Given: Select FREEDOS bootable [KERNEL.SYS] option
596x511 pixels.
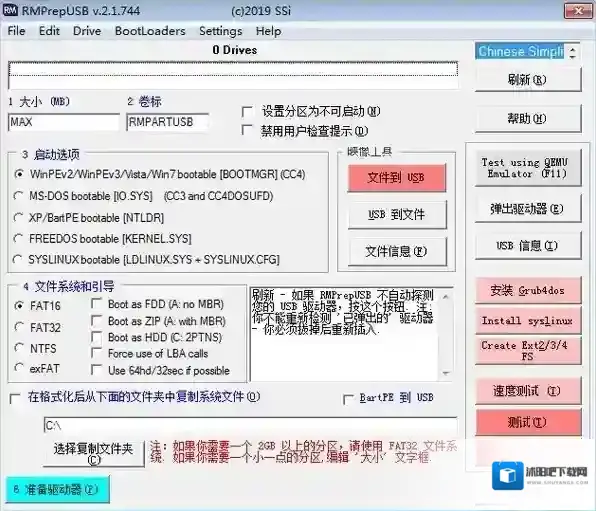Looking at the screenshot, I should coord(18,239).
